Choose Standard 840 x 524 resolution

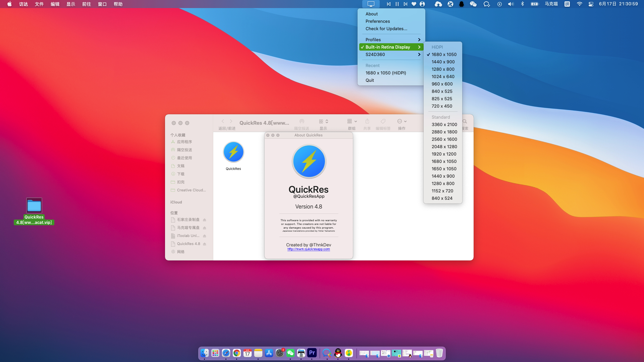click(443, 198)
